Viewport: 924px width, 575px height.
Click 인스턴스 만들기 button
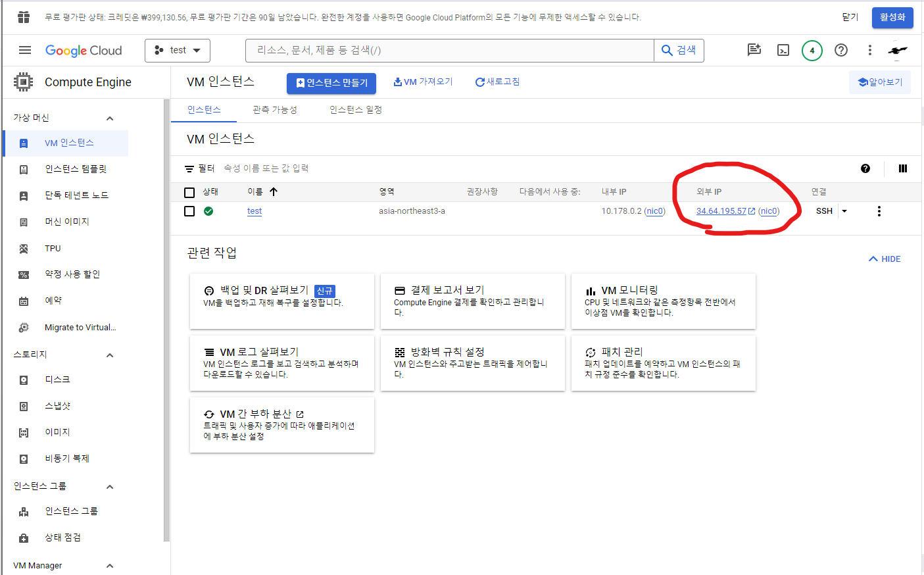point(331,83)
